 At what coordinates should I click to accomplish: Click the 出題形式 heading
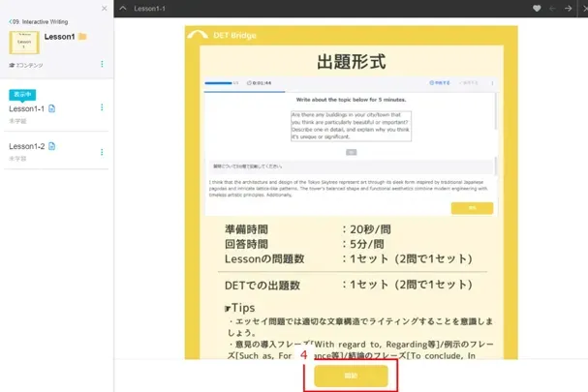(351, 61)
